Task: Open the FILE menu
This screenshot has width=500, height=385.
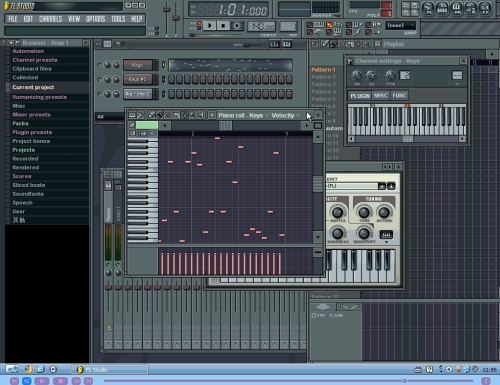Action: [13, 19]
